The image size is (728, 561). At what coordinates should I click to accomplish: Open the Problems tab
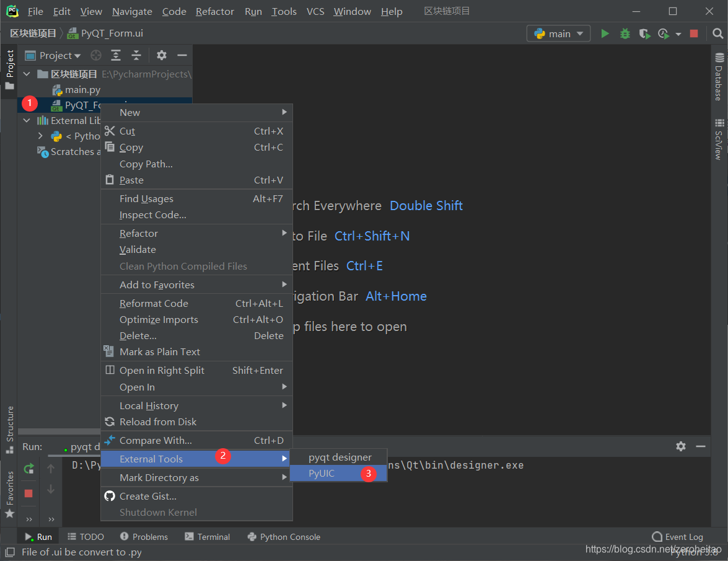tap(144, 537)
